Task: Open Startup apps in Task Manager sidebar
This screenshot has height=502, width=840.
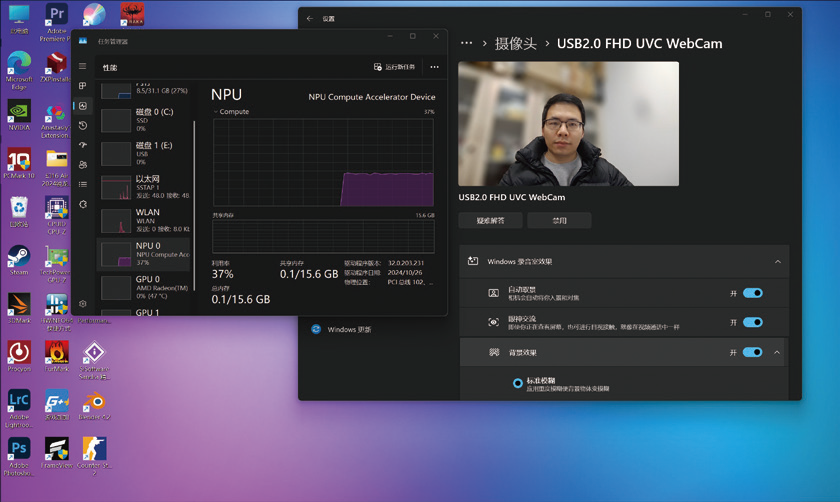Action: pos(82,145)
